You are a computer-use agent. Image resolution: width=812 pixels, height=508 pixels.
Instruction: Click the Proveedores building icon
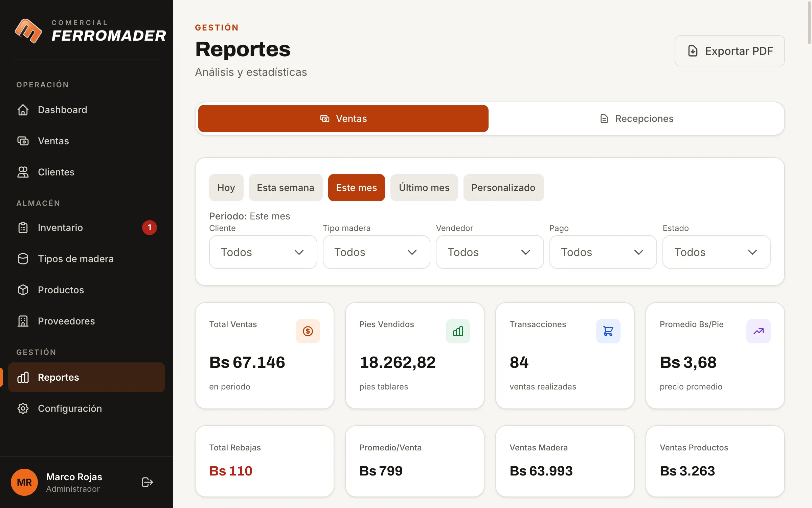pyautogui.click(x=23, y=321)
